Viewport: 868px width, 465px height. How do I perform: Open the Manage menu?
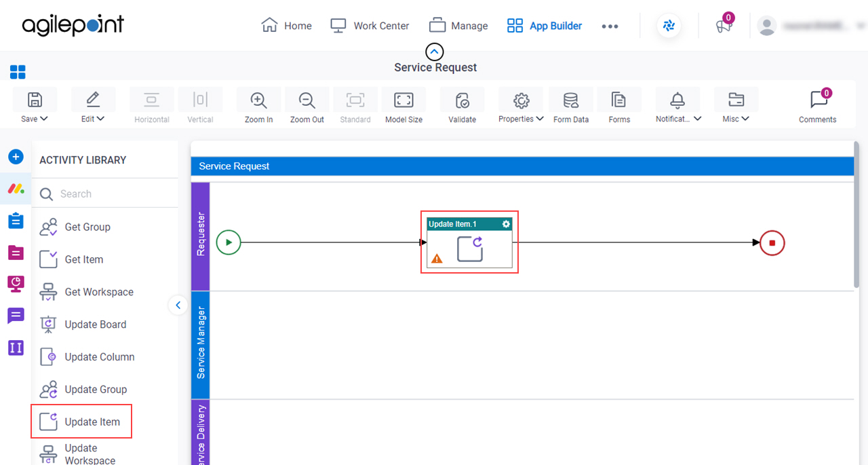[458, 26]
